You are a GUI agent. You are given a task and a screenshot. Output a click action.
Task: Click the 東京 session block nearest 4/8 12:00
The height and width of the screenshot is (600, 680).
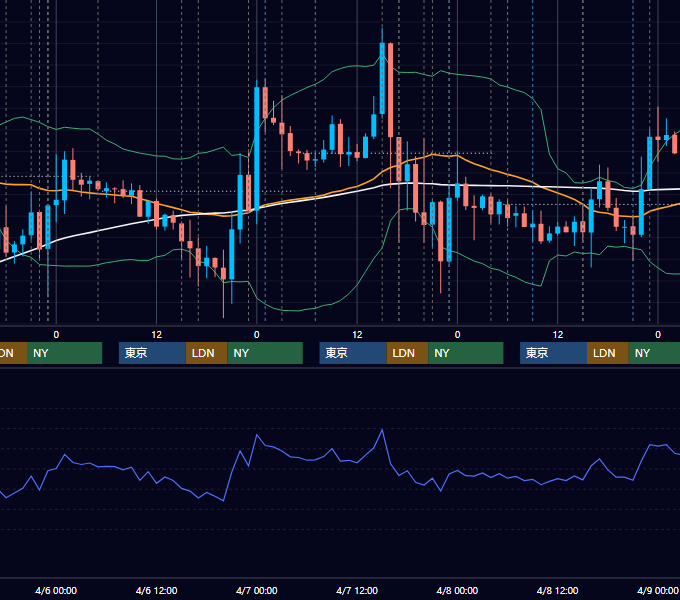pyautogui.click(x=553, y=353)
